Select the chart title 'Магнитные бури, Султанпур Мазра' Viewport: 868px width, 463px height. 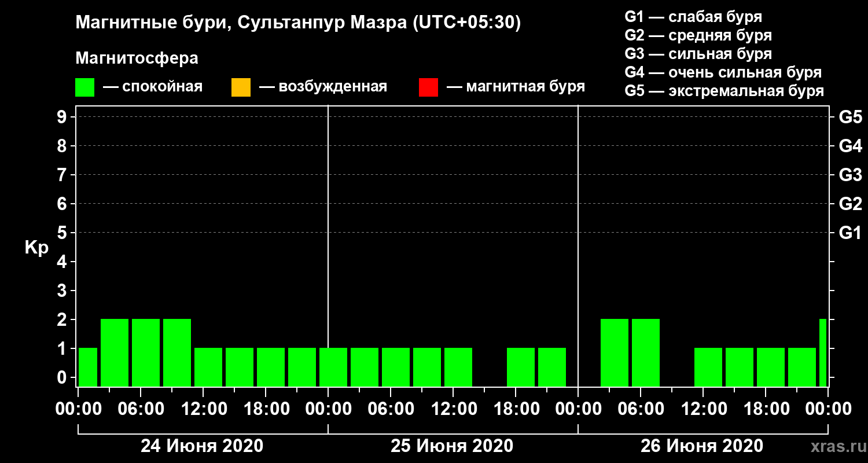[x=240, y=24]
